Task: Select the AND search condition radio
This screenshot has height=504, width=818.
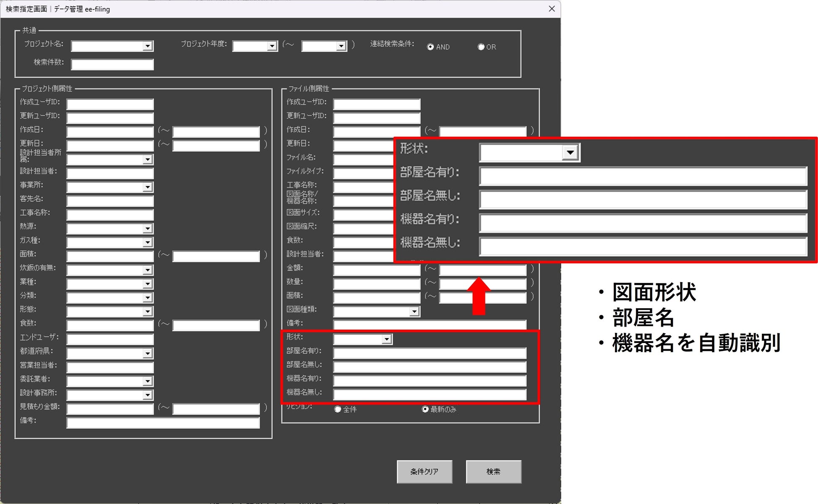Action: coord(430,47)
